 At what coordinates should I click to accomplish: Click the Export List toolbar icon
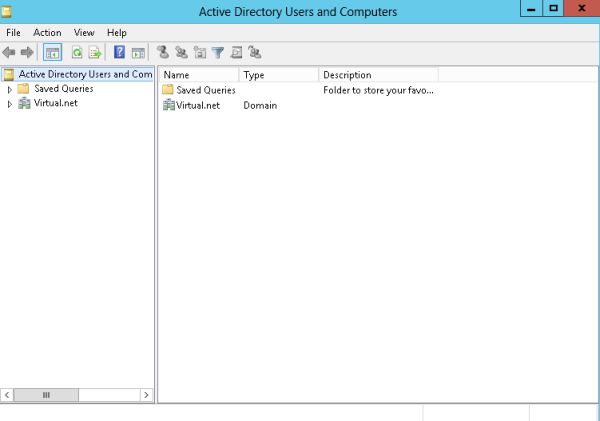pyautogui.click(x=95, y=52)
